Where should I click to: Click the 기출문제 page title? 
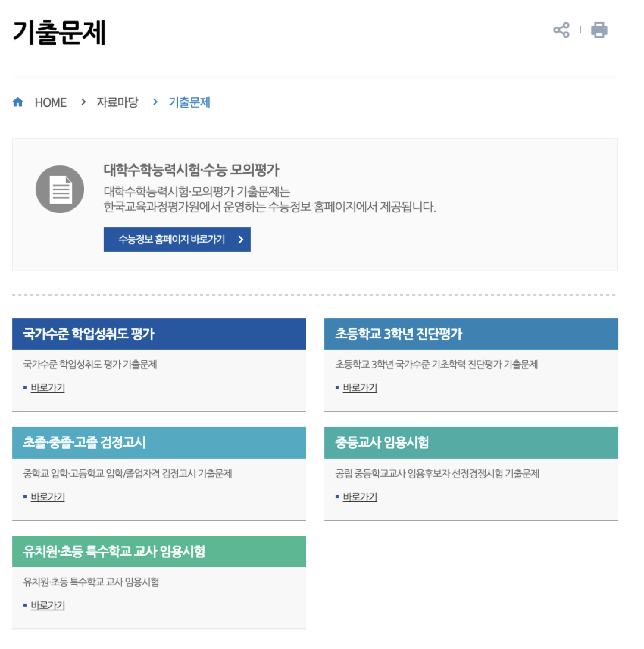pos(59,32)
